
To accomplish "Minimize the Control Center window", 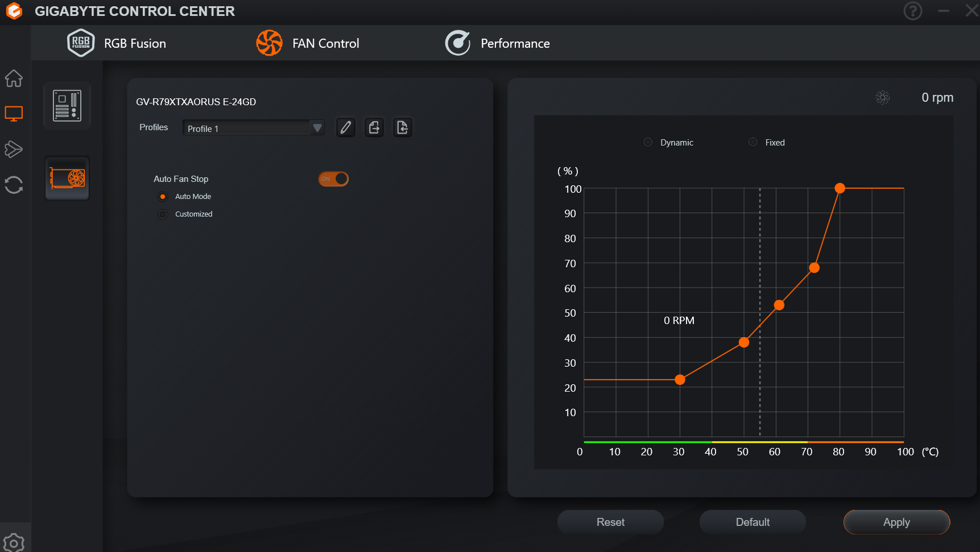I will pyautogui.click(x=944, y=11).
